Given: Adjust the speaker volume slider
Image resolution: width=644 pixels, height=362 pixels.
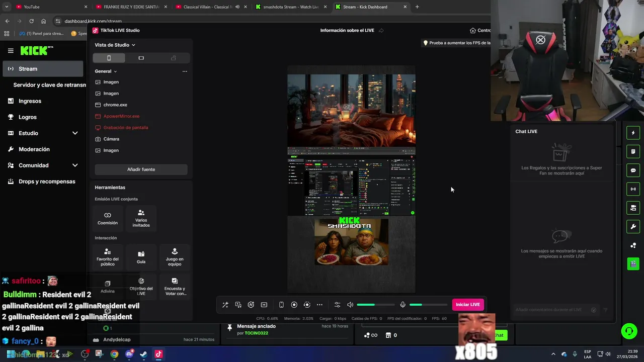Looking at the screenshot, I should [376, 305].
